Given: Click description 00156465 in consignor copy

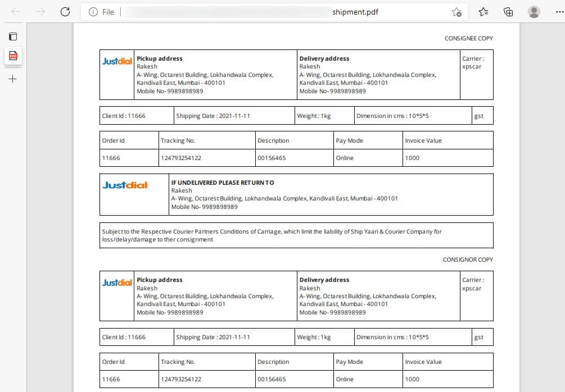Looking at the screenshot, I should pyautogui.click(x=272, y=379).
